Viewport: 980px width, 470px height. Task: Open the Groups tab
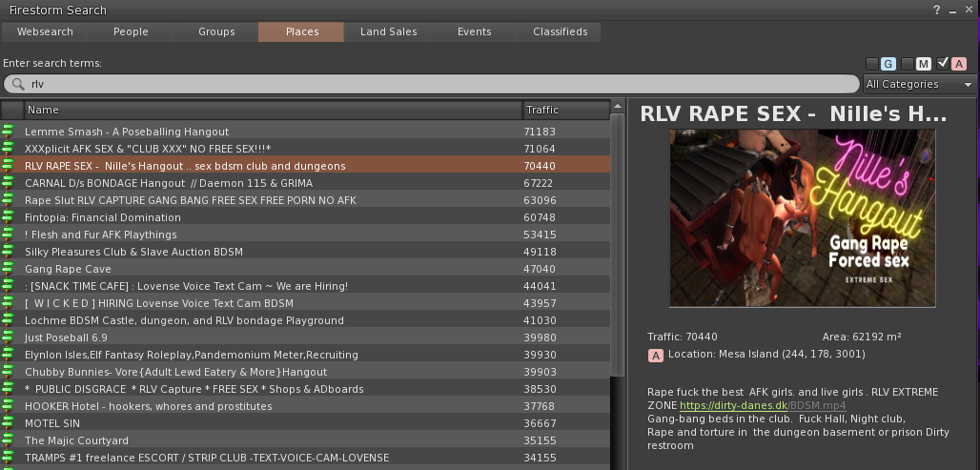[x=216, y=31]
